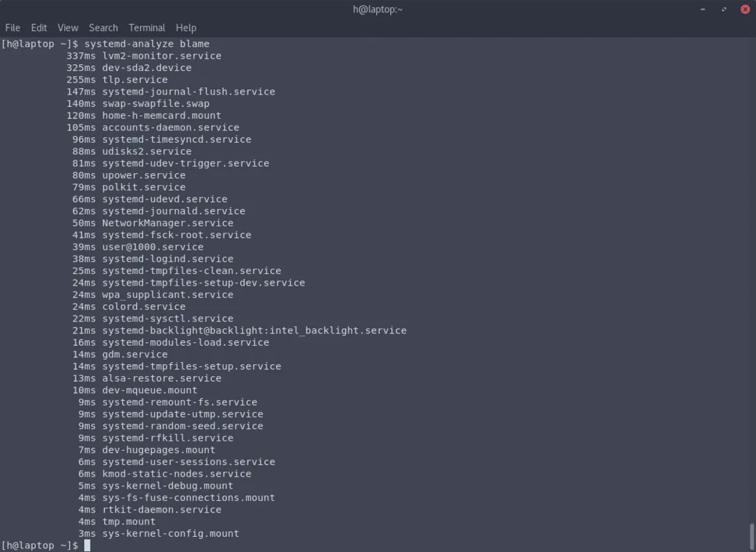
Task: Minimize the terminal window
Action: tap(703, 9)
